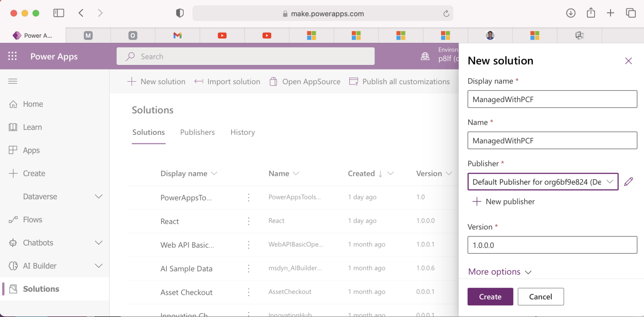Close the New solution panel

coord(628,61)
